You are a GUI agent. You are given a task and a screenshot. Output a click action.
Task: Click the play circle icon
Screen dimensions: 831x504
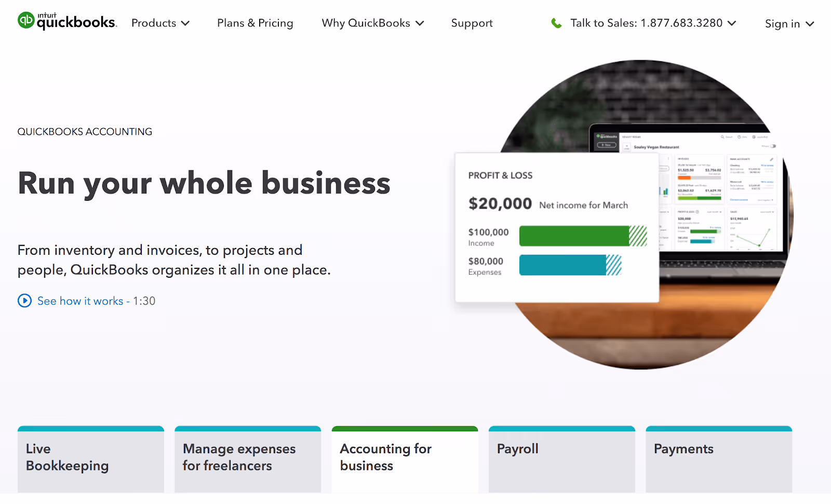24,301
